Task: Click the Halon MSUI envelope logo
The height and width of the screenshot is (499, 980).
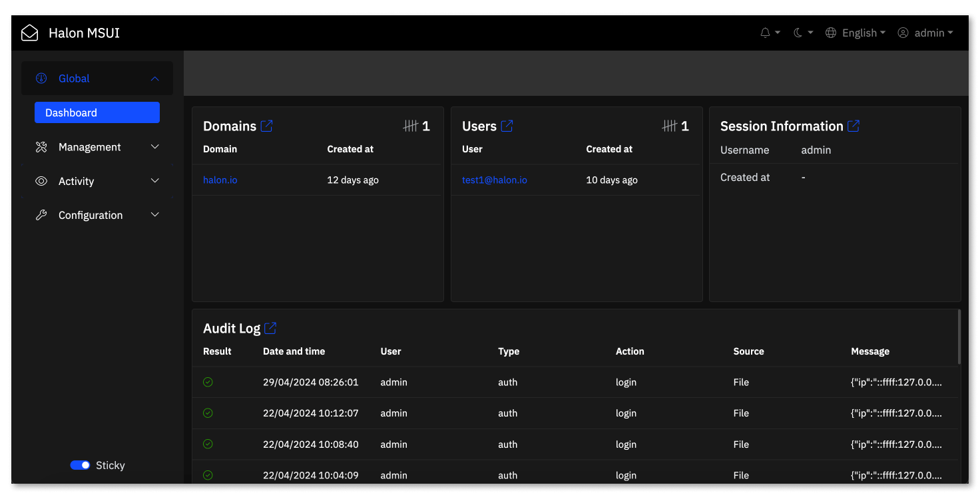Action: click(x=29, y=32)
